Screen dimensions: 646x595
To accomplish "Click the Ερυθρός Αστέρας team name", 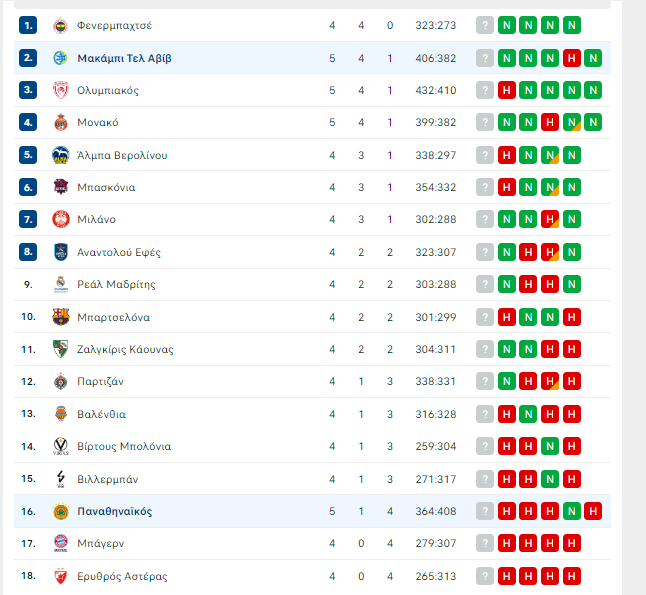I will [x=122, y=576].
